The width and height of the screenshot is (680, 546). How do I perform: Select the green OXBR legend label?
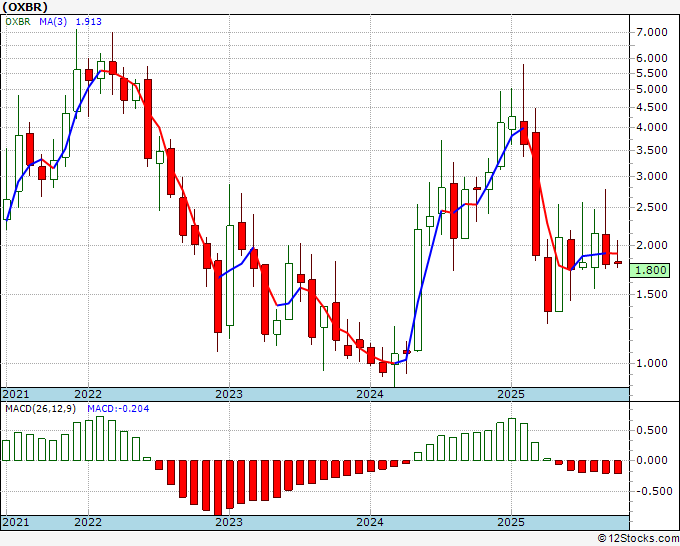(x=18, y=22)
